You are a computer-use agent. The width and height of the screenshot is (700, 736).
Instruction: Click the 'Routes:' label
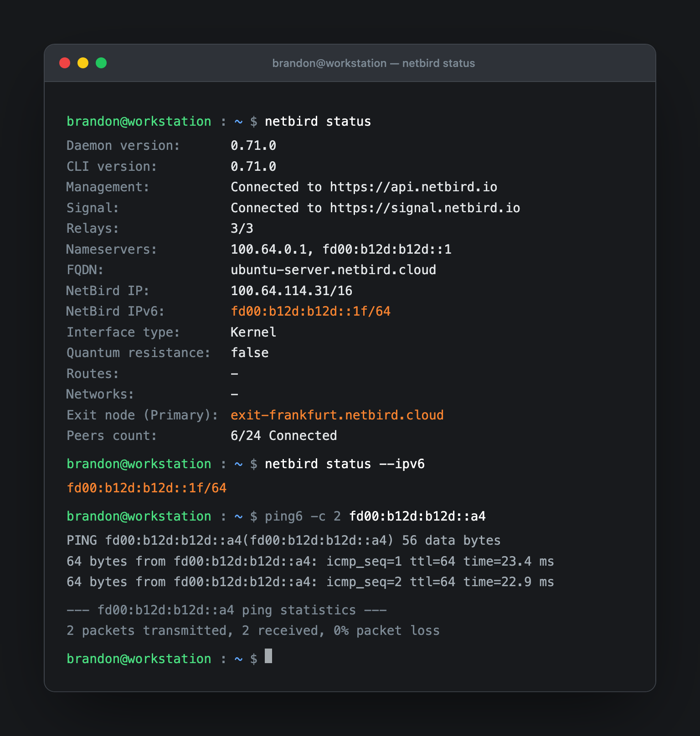pyautogui.click(x=93, y=374)
